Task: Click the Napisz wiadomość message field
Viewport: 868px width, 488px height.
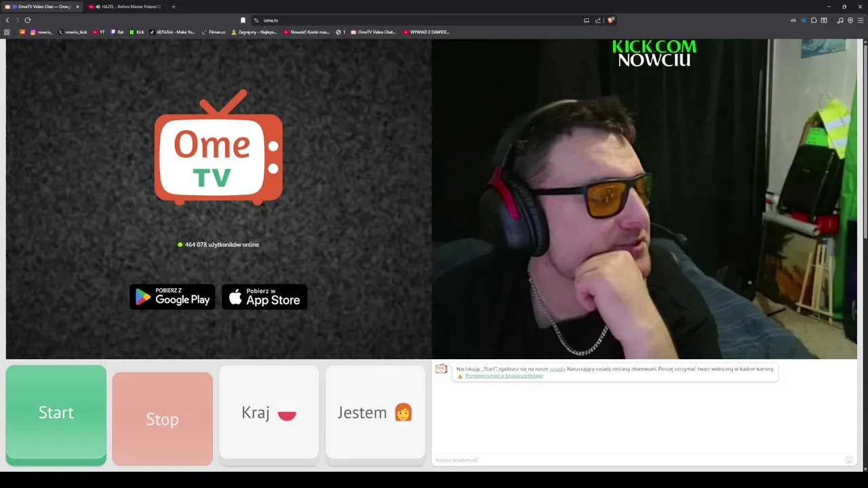Action: [637, 460]
